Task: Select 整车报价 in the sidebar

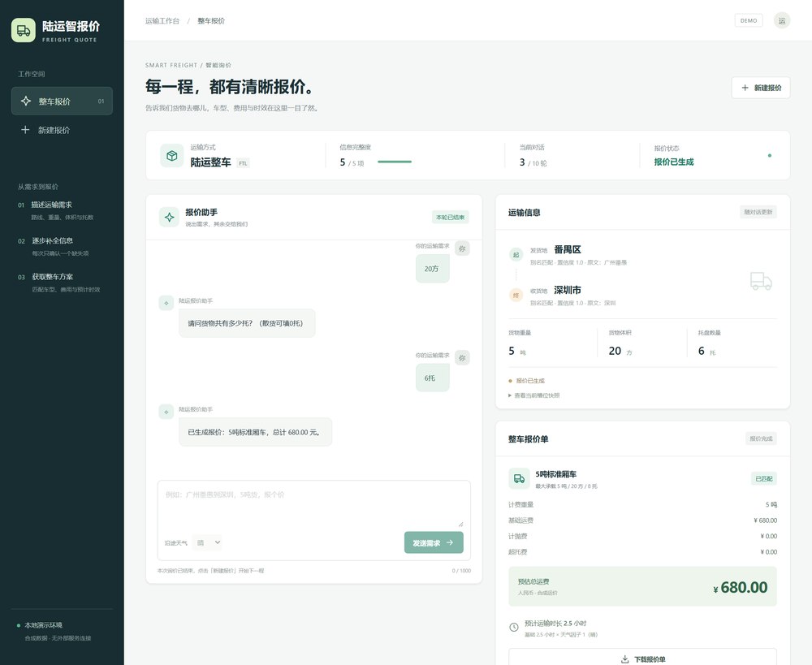Action: pyautogui.click(x=63, y=101)
